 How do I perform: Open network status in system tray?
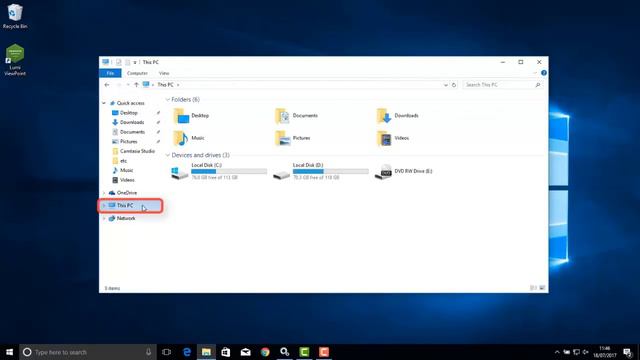click(x=576, y=352)
